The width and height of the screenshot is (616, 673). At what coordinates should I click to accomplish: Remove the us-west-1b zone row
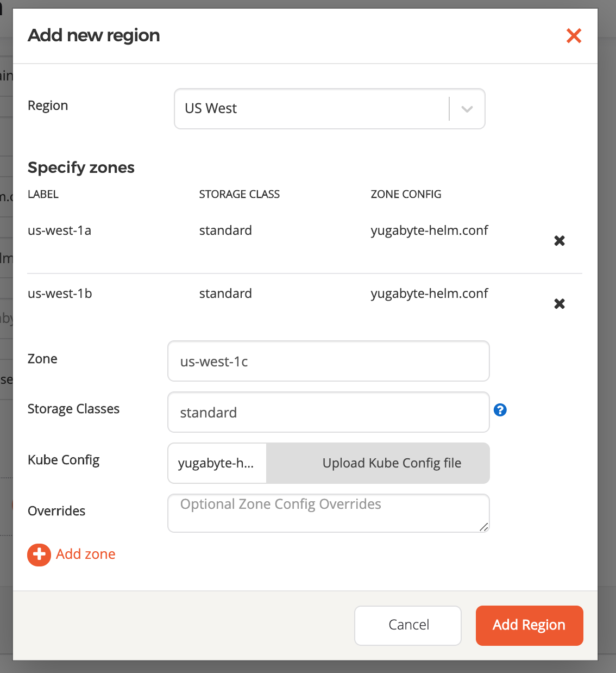[x=560, y=304]
